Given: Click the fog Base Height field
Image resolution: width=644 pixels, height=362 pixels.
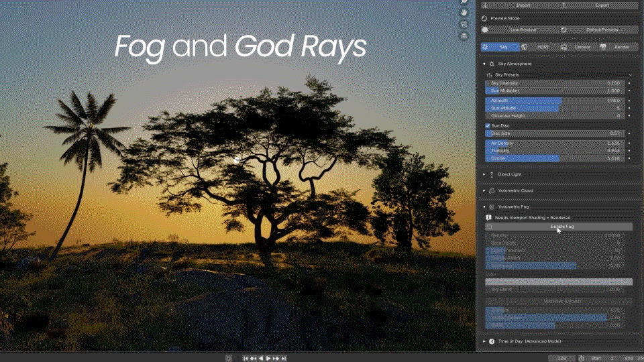Looking at the screenshot, I should pyautogui.click(x=555, y=243).
